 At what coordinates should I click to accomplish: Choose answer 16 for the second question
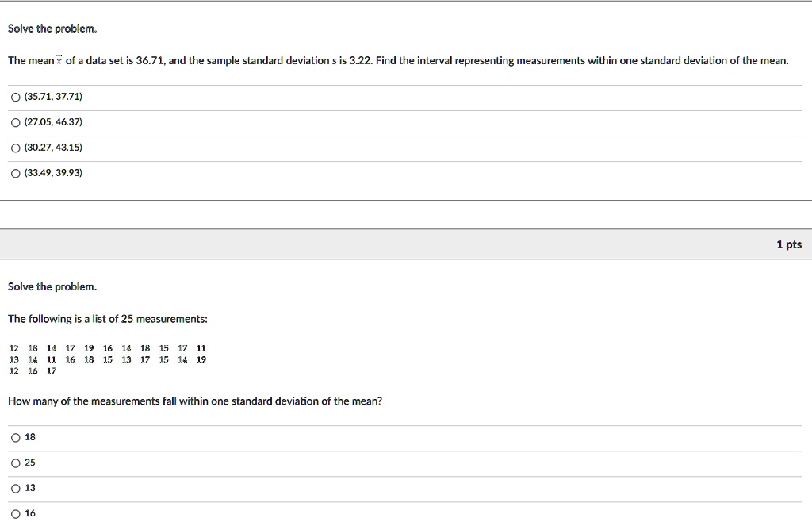(x=15, y=513)
